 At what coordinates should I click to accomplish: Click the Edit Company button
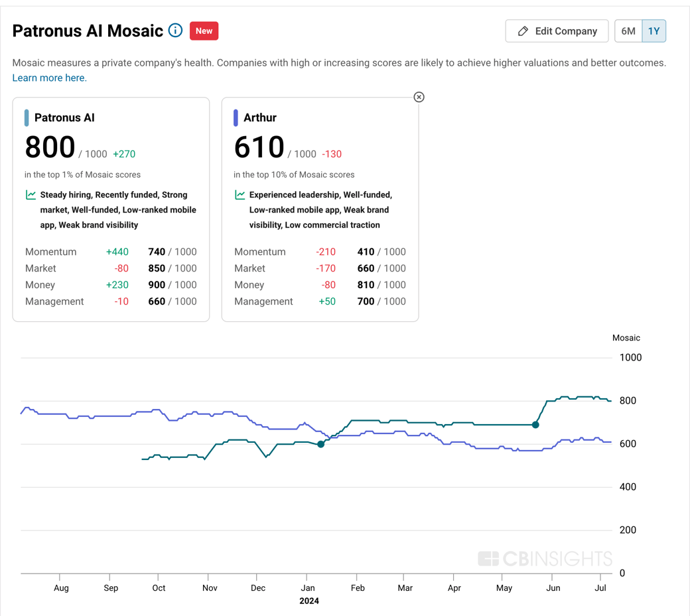pyautogui.click(x=557, y=31)
